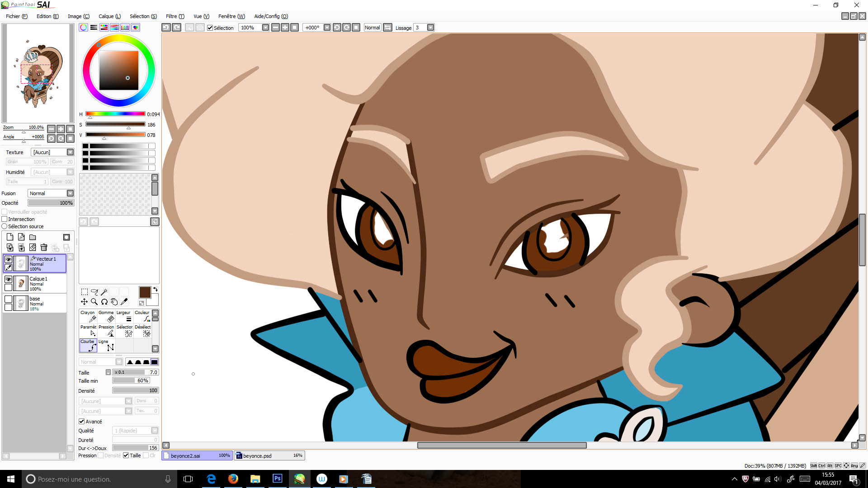
Task: Open the Fusion blending mode dropdown
Action: pyautogui.click(x=70, y=193)
